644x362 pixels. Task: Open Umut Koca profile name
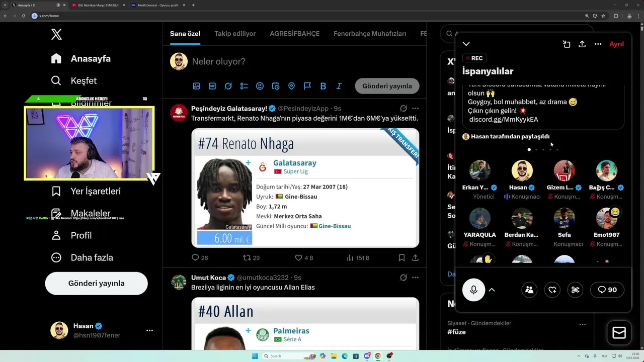(208, 278)
